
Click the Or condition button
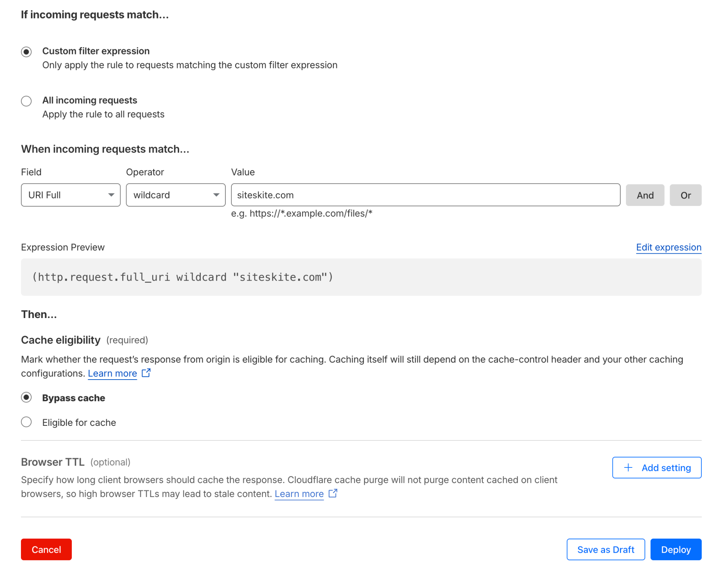coord(685,195)
